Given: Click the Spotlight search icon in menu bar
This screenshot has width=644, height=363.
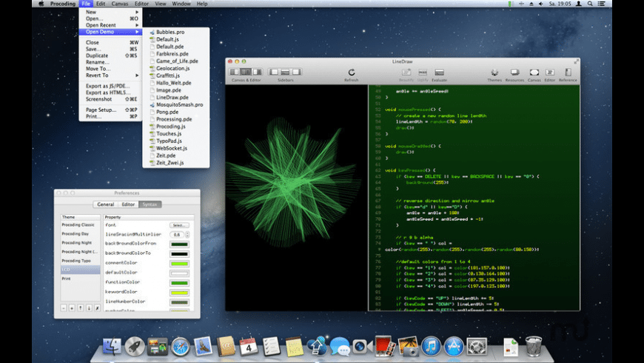Looking at the screenshot, I should [590, 4].
